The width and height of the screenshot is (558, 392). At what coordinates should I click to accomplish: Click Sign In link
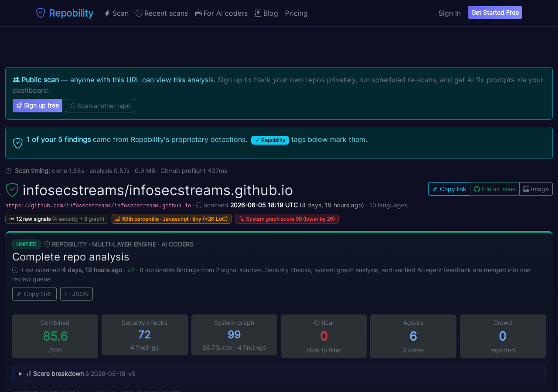tap(449, 13)
